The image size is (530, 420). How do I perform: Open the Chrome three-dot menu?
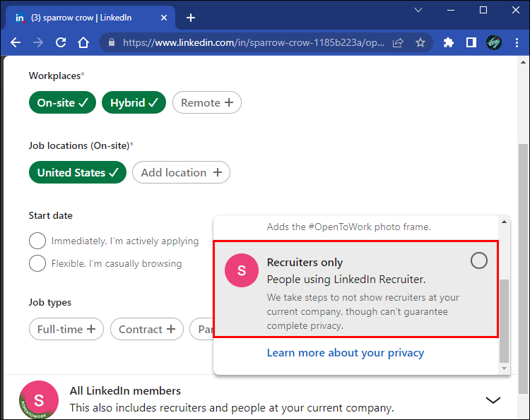517,42
